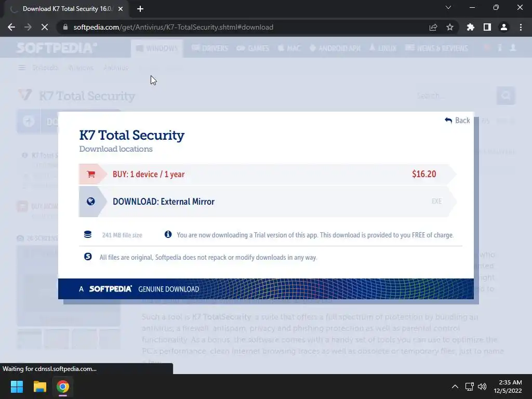Screen dimensions: 532x399
Task: Click the Softpedia Genuine Download banner
Action: 265,289
